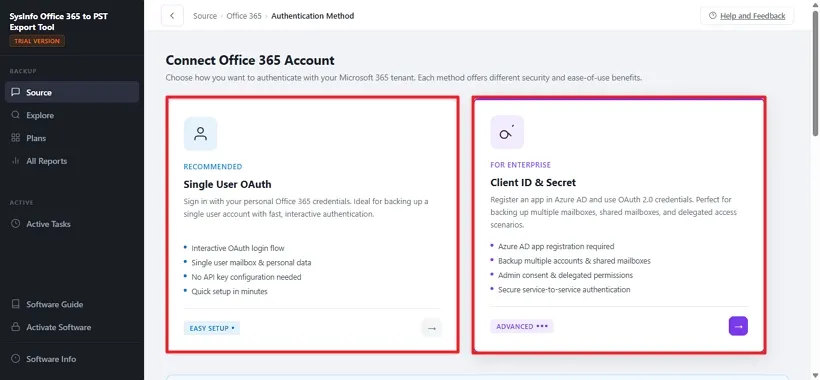Click the Activate Software lock icon
The image size is (820, 380).
click(16, 327)
